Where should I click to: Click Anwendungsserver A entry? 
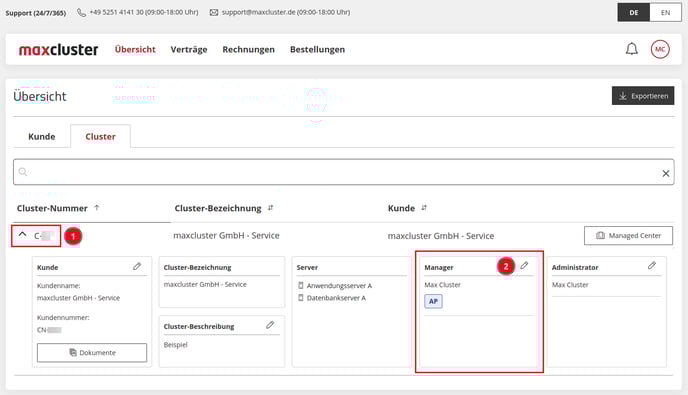tap(339, 286)
